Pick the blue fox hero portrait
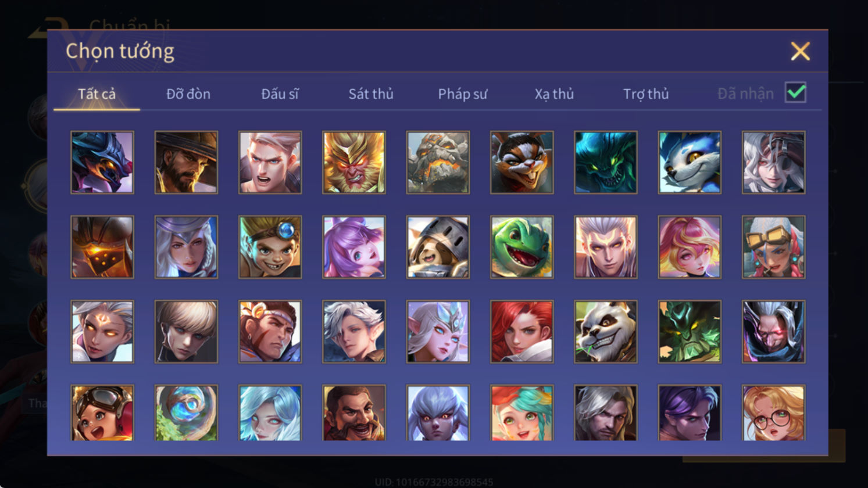 (689, 162)
